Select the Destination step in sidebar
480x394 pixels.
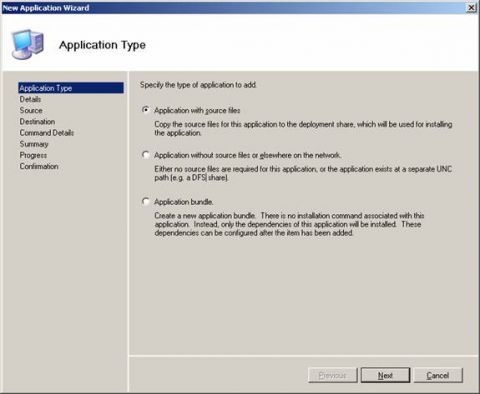(x=37, y=122)
